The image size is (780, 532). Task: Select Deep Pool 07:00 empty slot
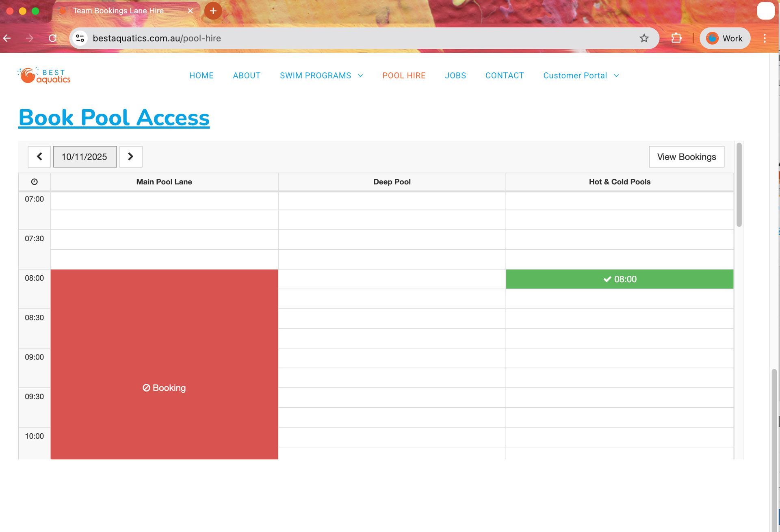point(392,201)
